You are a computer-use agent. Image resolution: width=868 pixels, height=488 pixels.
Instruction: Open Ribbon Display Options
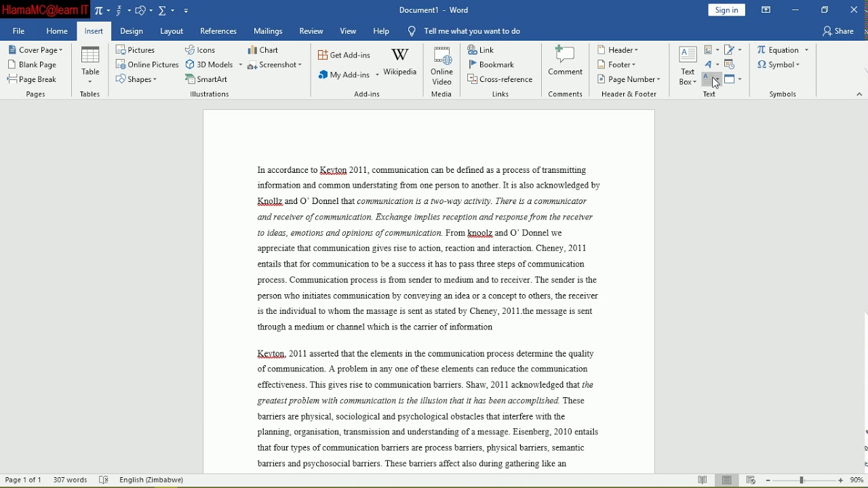pyautogui.click(x=766, y=10)
